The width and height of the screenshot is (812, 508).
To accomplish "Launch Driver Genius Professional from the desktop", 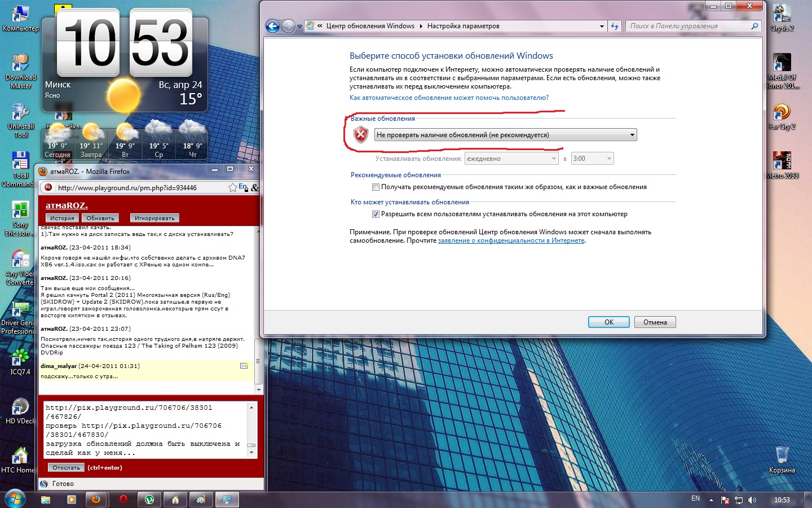I will (x=18, y=317).
